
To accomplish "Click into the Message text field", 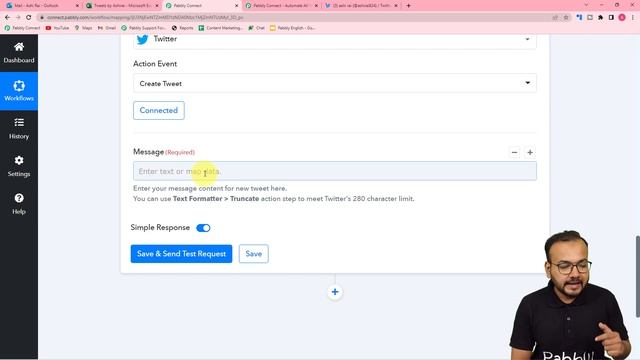I will 335,171.
